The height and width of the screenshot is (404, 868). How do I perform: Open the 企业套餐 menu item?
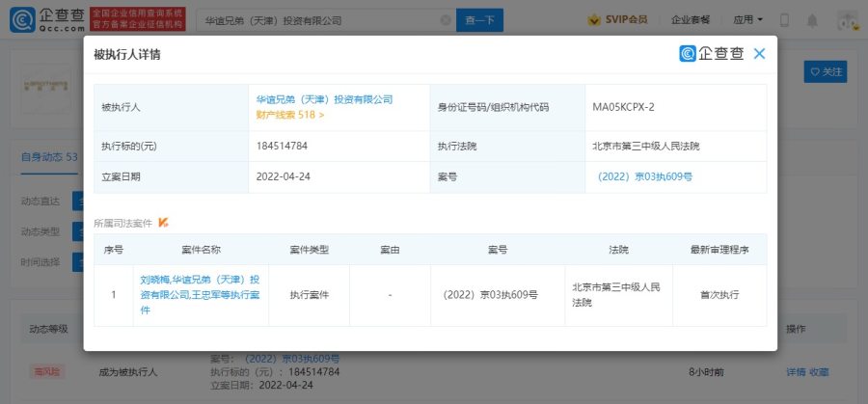691,19
